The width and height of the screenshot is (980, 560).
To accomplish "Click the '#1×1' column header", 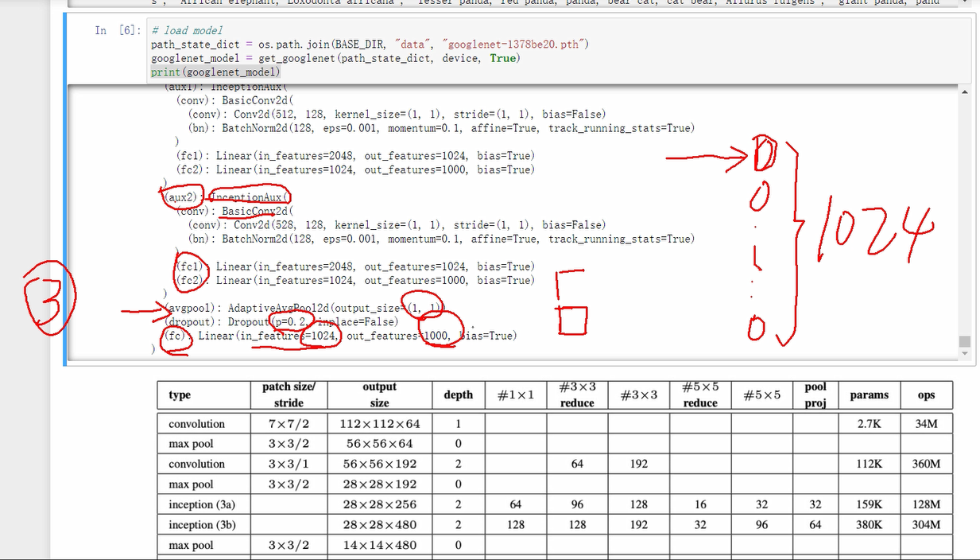I will tap(516, 395).
